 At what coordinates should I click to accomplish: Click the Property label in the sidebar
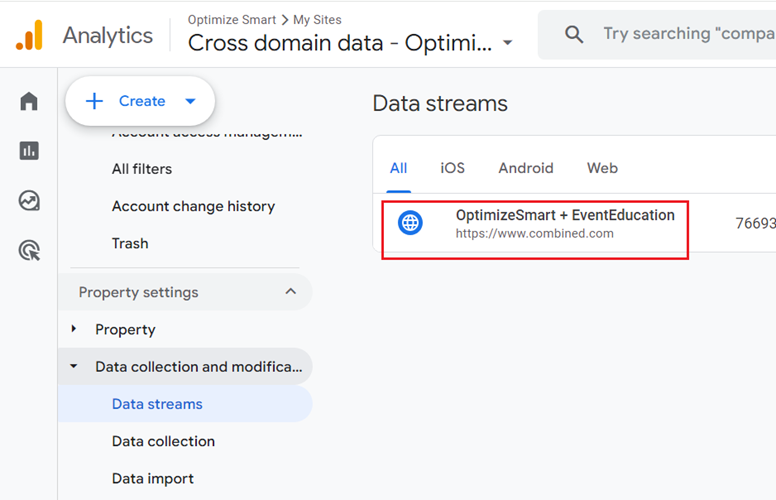[x=125, y=330]
